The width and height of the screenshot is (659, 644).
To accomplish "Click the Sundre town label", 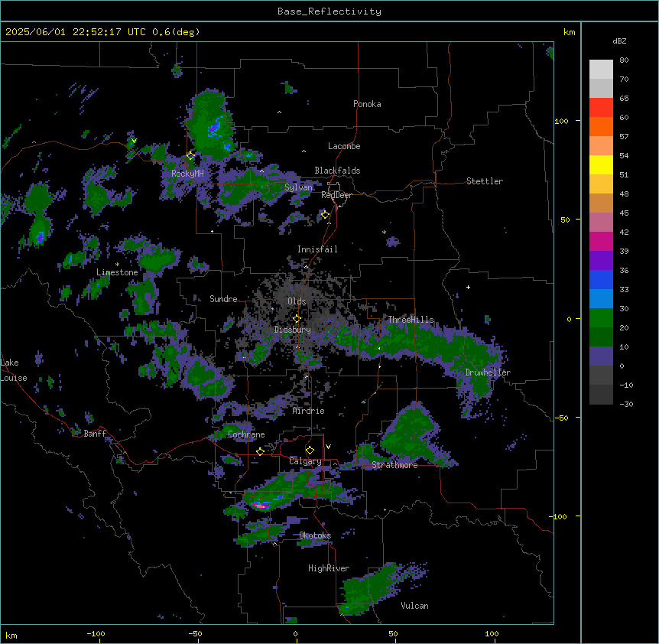I will coord(223,299).
